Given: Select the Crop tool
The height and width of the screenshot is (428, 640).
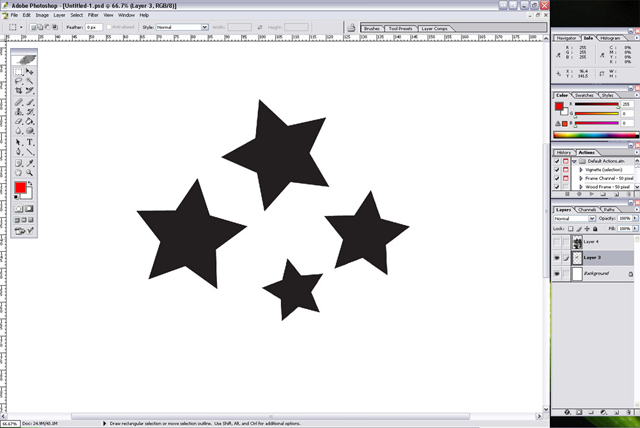Looking at the screenshot, I should (18, 91).
